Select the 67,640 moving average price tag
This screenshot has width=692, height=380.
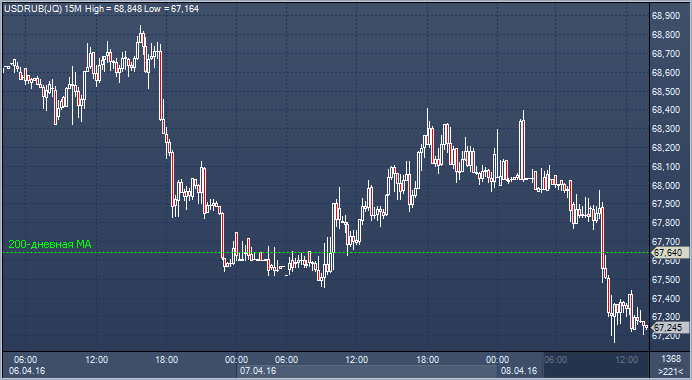669,252
